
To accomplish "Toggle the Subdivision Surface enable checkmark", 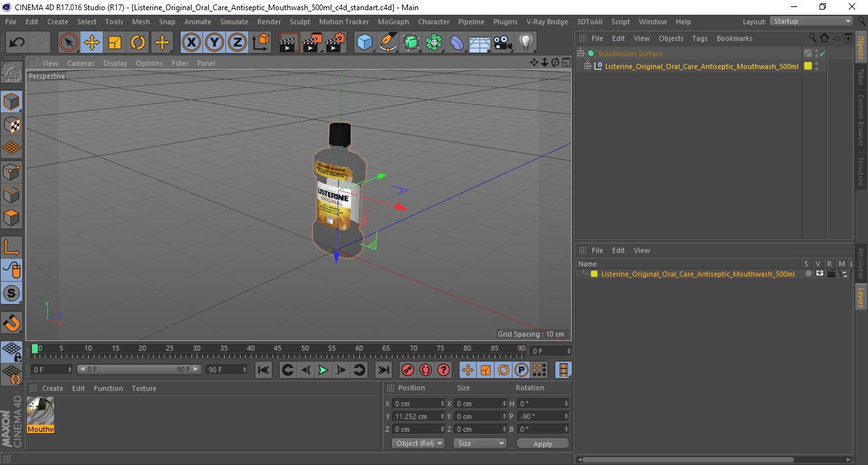I will [823, 54].
